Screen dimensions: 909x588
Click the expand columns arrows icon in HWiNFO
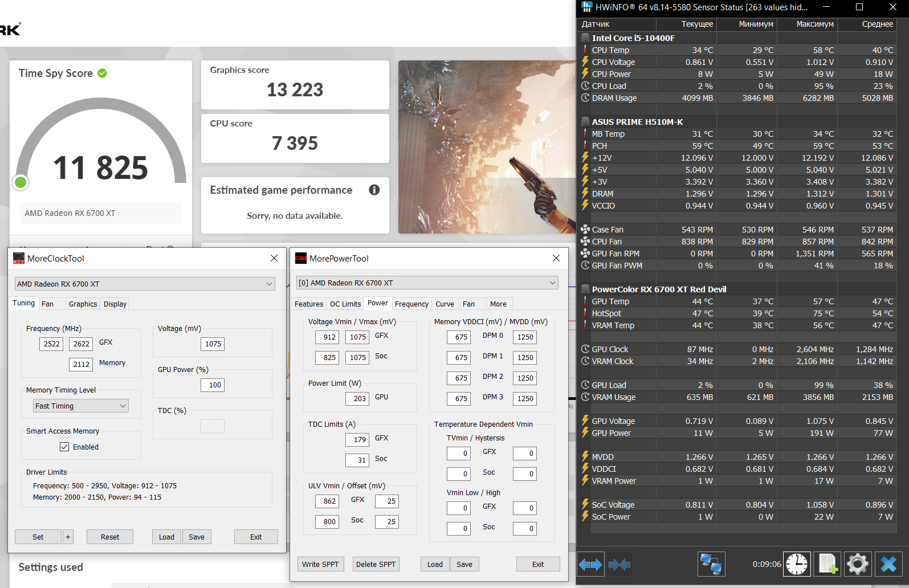pyautogui.click(x=590, y=564)
